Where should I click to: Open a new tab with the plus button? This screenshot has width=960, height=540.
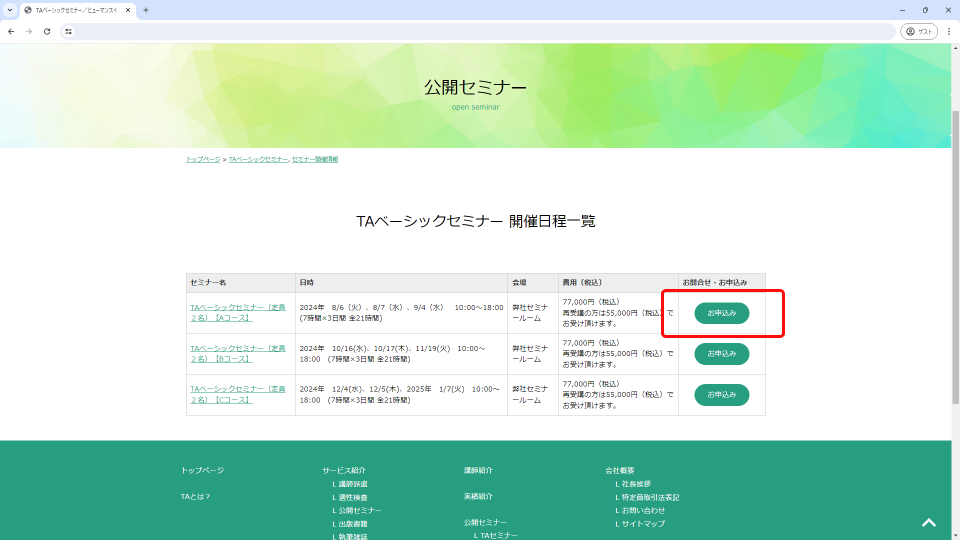pyautogui.click(x=146, y=10)
